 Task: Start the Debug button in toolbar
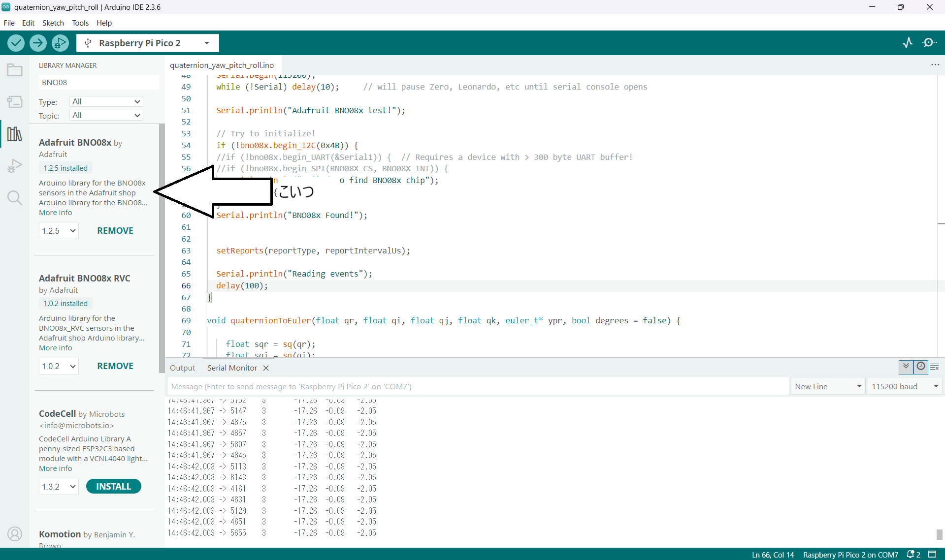[x=60, y=43]
